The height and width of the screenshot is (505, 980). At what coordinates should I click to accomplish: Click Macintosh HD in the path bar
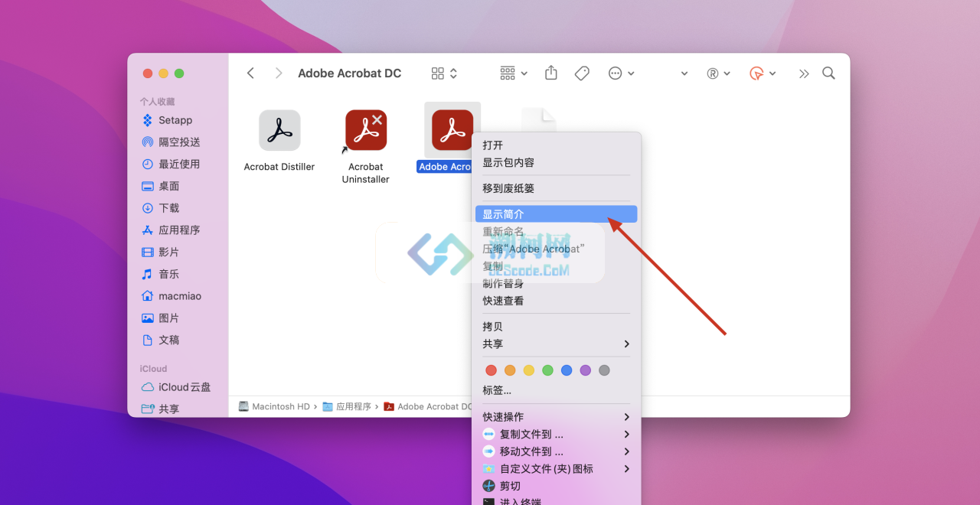(x=274, y=407)
